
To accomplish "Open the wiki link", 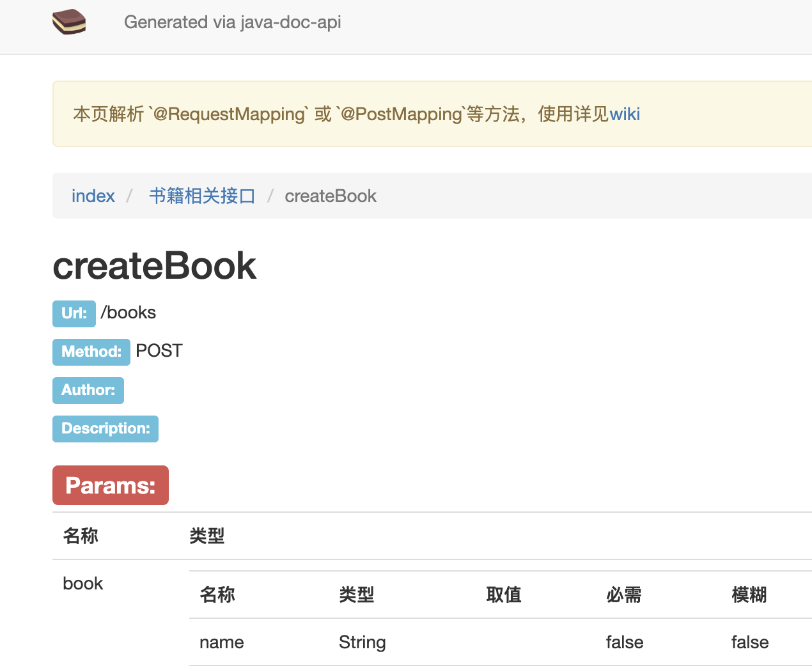I will click(x=625, y=114).
